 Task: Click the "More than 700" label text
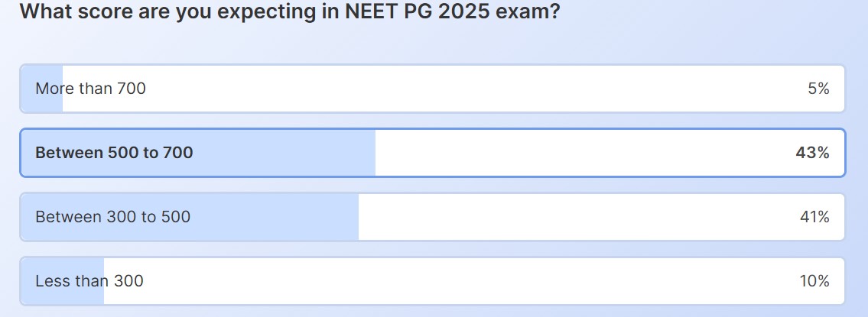(90, 89)
